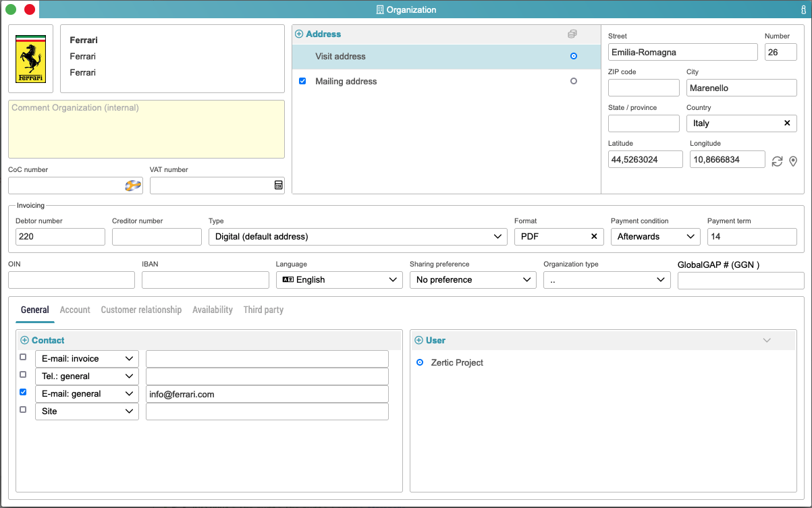Click the VAT number calculator icon
The width and height of the screenshot is (812, 508).
278,186
